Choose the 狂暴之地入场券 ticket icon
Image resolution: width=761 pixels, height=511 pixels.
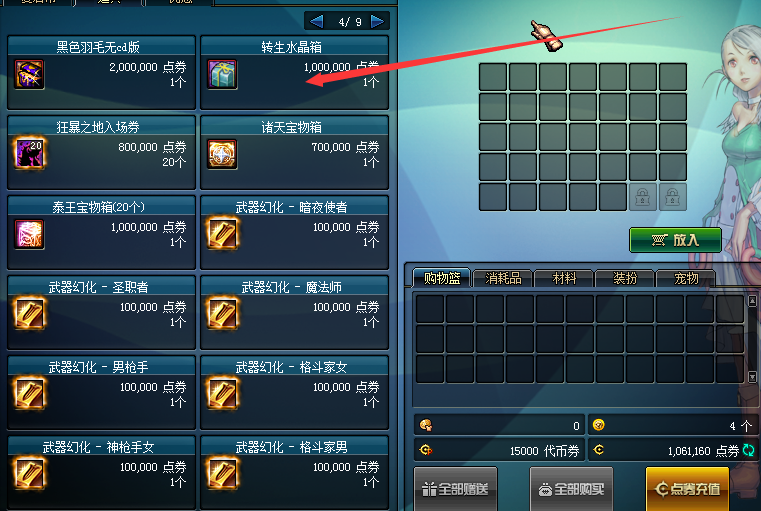point(29,154)
